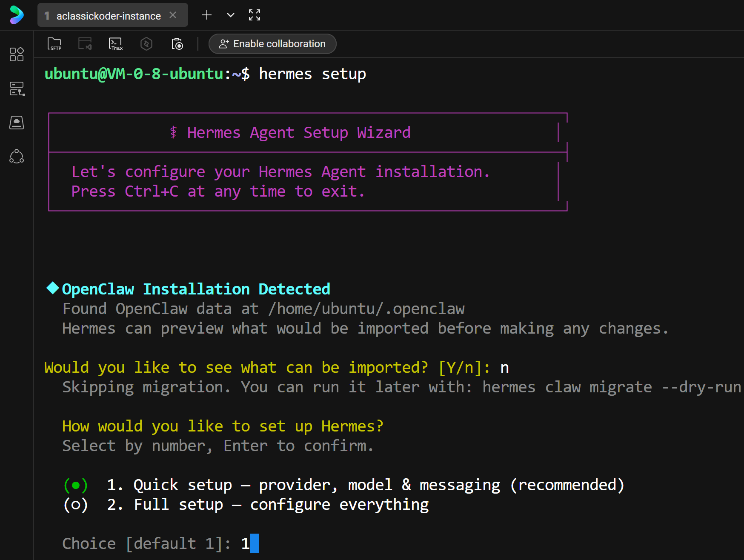Open the server list sidebar icon
The height and width of the screenshot is (560, 744).
tap(17, 89)
